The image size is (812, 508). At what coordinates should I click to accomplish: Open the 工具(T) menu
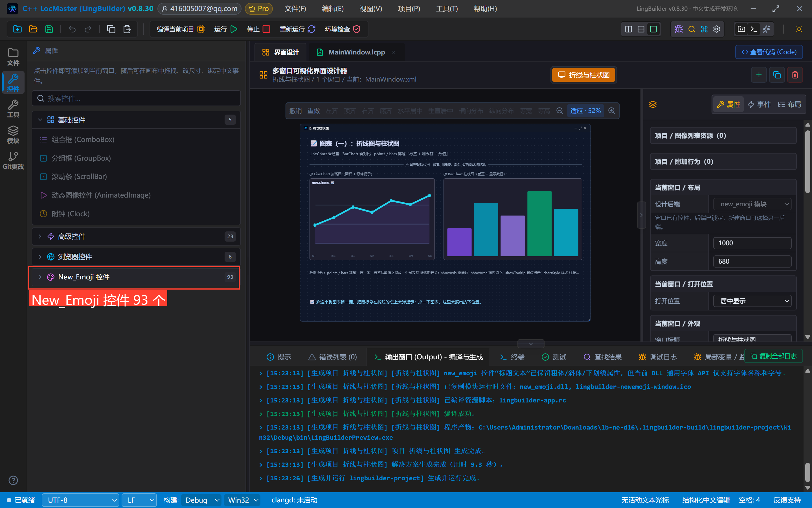447,9
